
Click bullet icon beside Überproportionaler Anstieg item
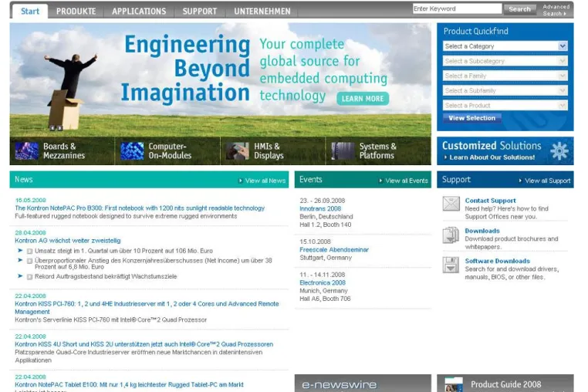tap(29, 261)
